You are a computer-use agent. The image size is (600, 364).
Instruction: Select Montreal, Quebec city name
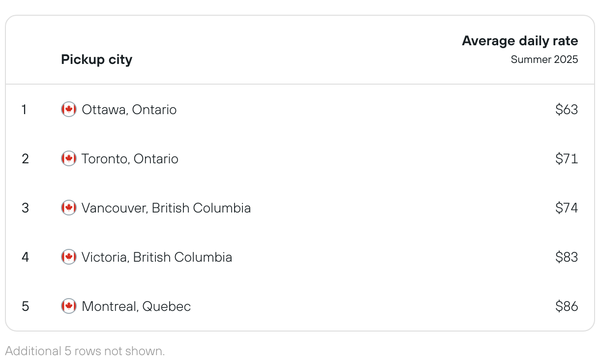(136, 306)
